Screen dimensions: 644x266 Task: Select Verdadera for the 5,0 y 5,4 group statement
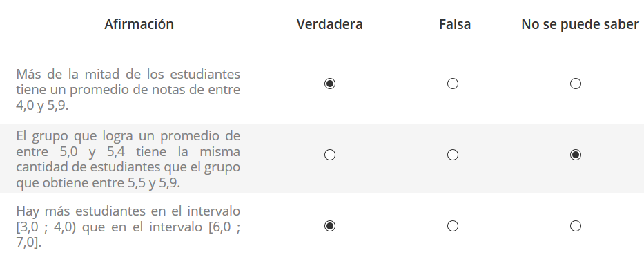coord(329,155)
